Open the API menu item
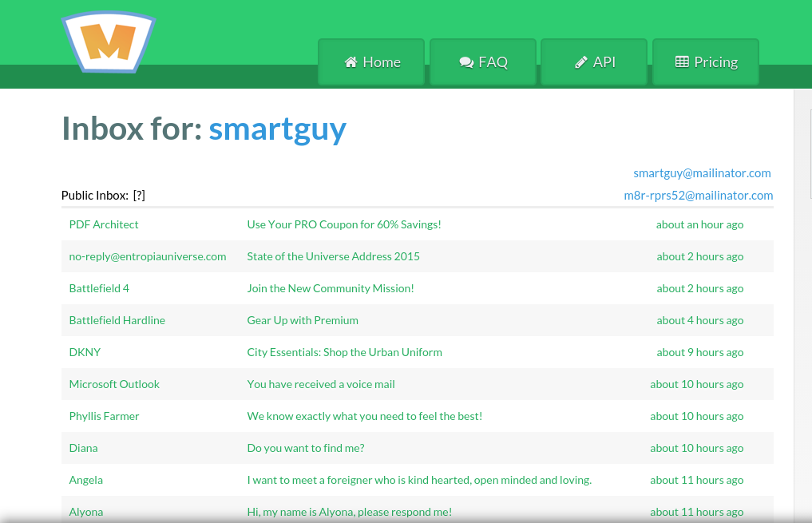The image size is (812, 523). tap(594, 61)
